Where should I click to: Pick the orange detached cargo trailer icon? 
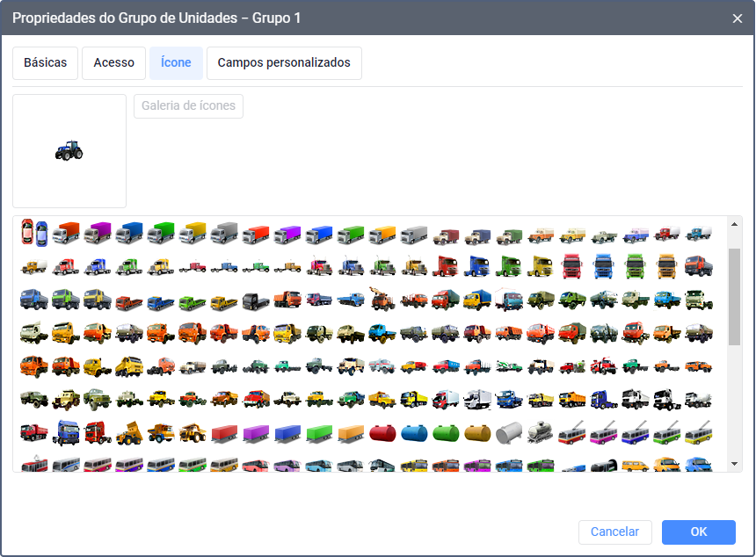(351, 433)
